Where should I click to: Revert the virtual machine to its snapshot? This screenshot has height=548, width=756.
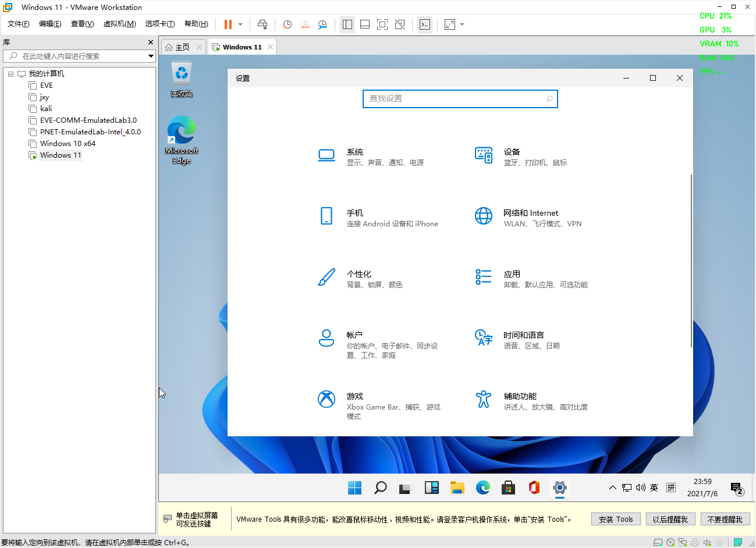[305, 24]
